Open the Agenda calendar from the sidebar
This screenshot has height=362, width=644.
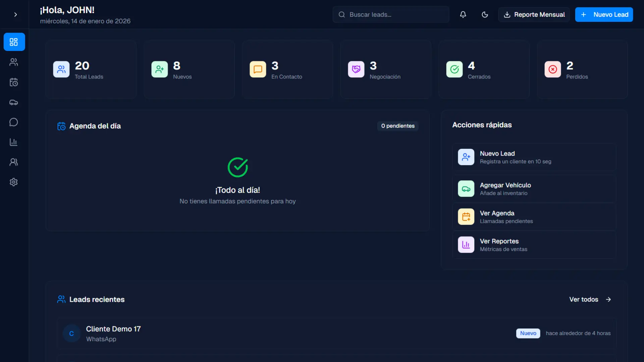[14, 82]
